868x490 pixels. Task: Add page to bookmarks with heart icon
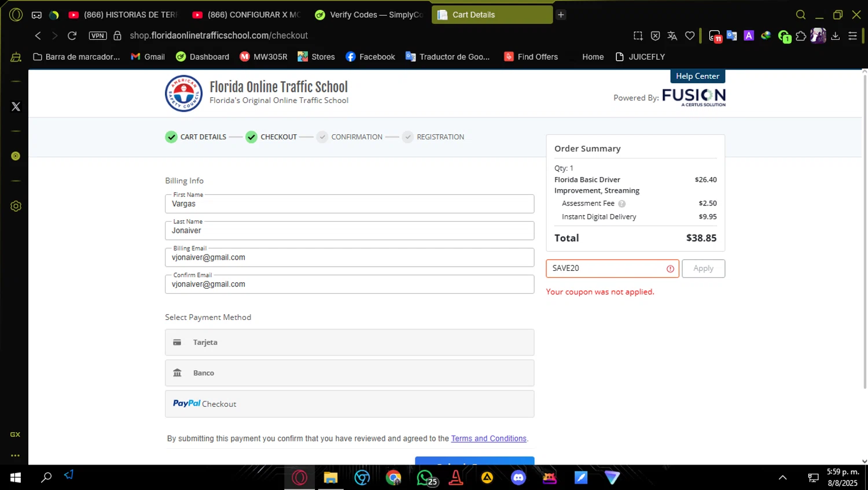coord(690,36)
